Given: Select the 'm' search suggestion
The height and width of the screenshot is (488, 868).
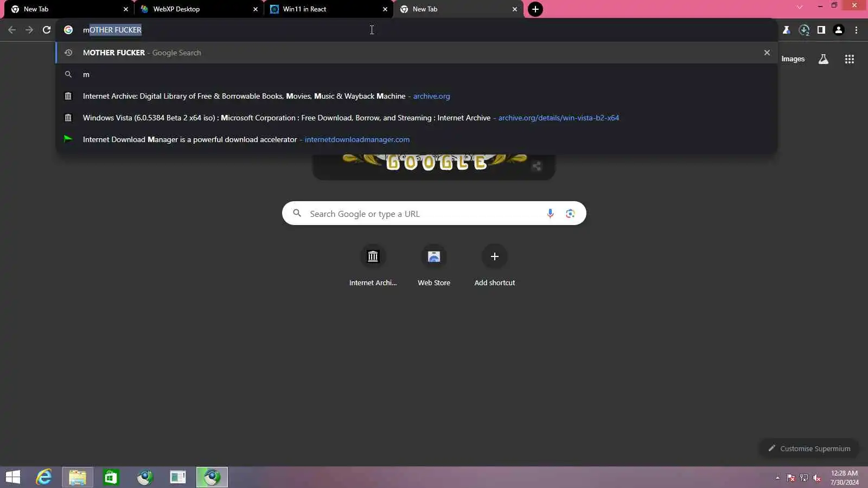Looking at the screenshot, I should [417, 74].
